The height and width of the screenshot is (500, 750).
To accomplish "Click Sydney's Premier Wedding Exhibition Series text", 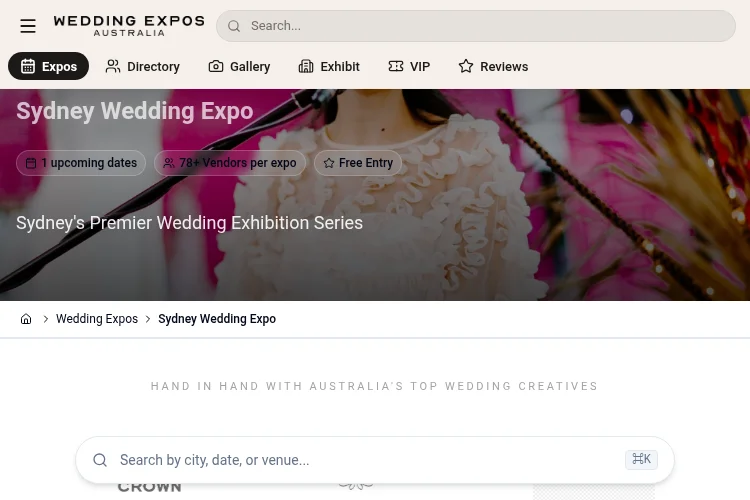I will point(189,223).
